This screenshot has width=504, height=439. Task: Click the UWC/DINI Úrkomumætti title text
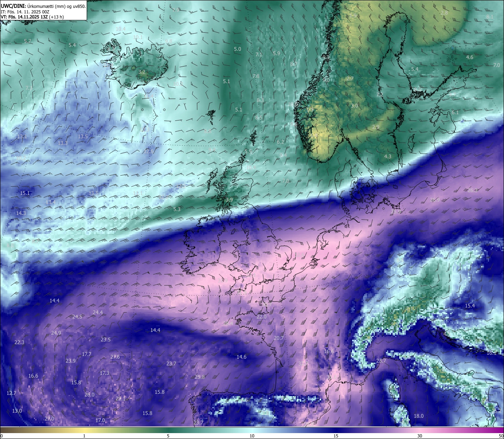pos(43,6)
